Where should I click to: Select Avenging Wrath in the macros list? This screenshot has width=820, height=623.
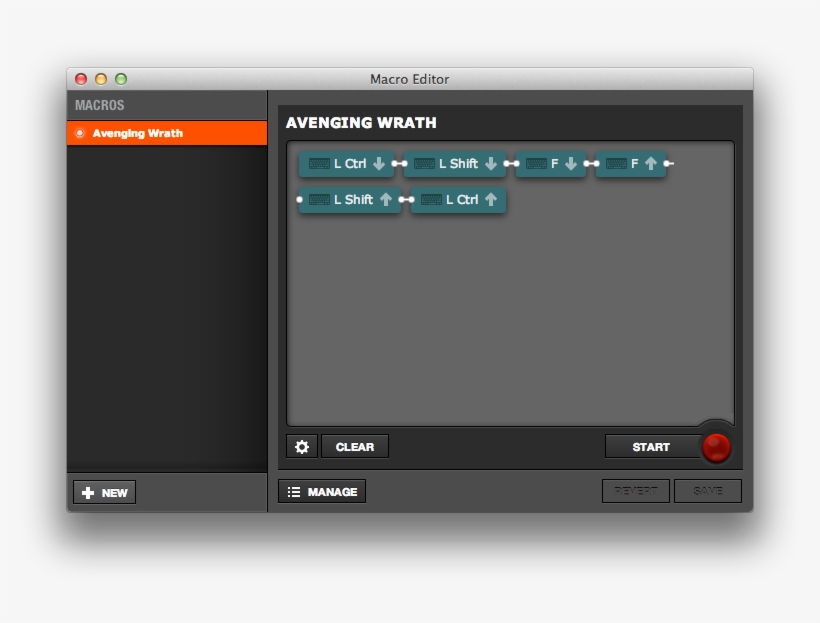pos(167,133)
